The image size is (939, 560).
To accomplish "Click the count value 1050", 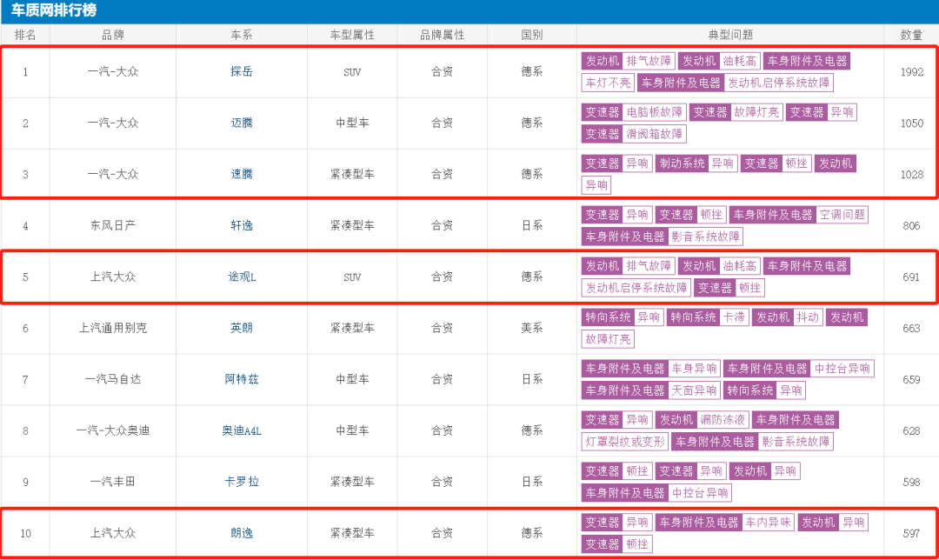I will (x=911, y=123).
